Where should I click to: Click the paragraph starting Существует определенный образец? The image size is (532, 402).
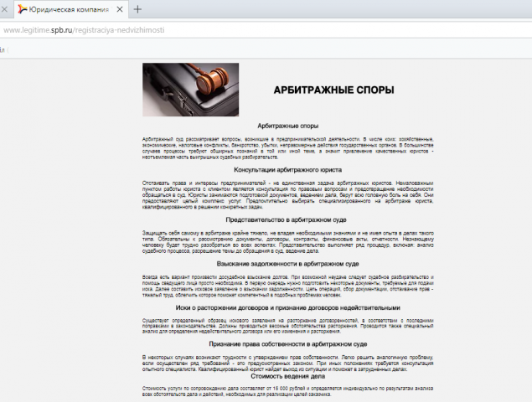[287, 326]
